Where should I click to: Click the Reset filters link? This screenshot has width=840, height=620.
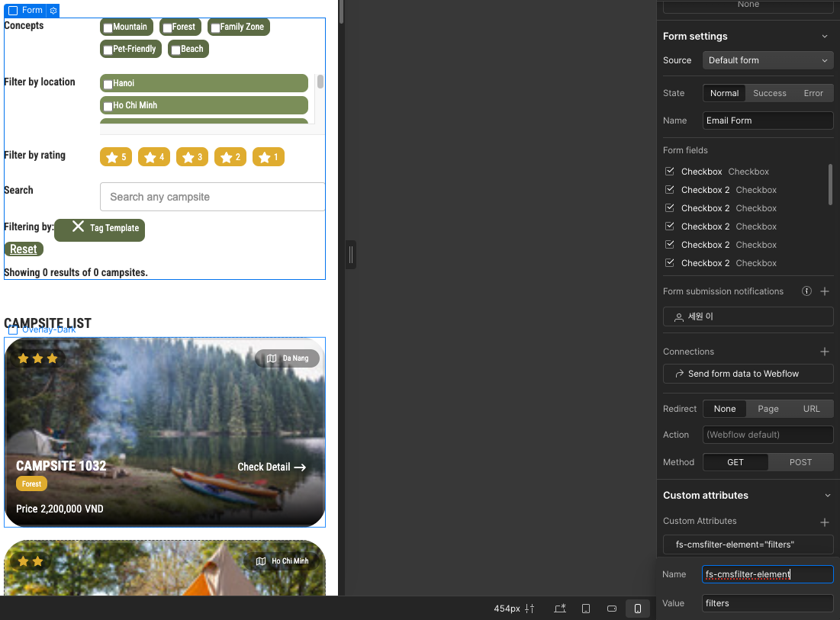pos(24,249)
